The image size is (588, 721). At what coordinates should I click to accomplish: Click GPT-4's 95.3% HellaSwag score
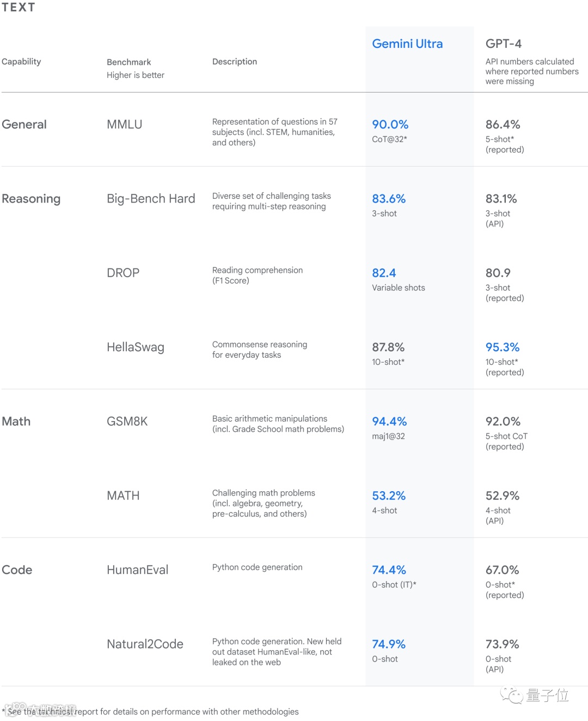[x=502, y=347]
